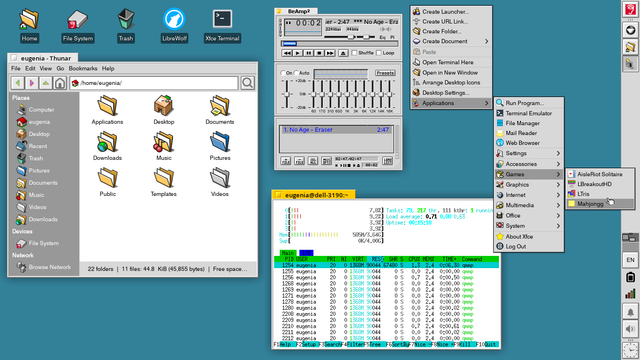
Task: Click the panel clock
Action: (x=631, y=350)
